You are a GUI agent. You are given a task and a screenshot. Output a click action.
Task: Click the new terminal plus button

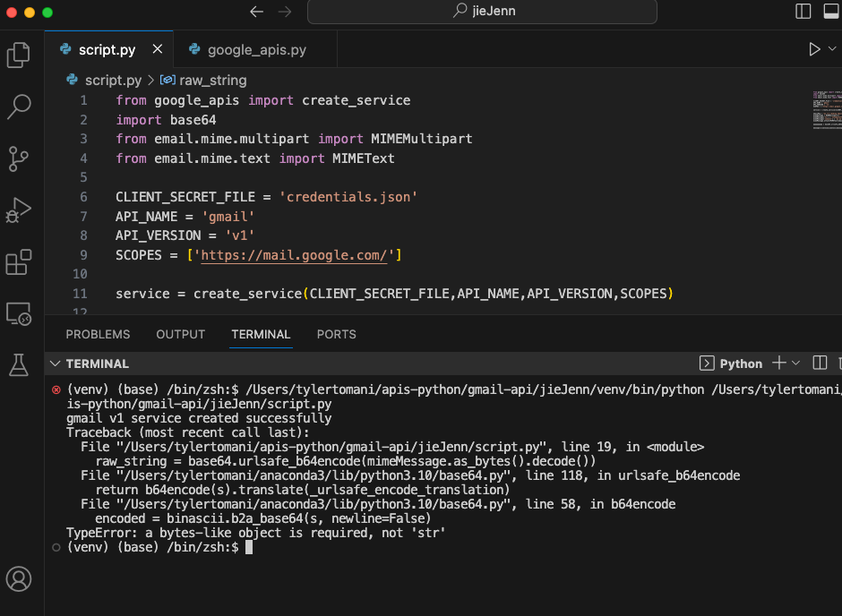click(778, 363)
